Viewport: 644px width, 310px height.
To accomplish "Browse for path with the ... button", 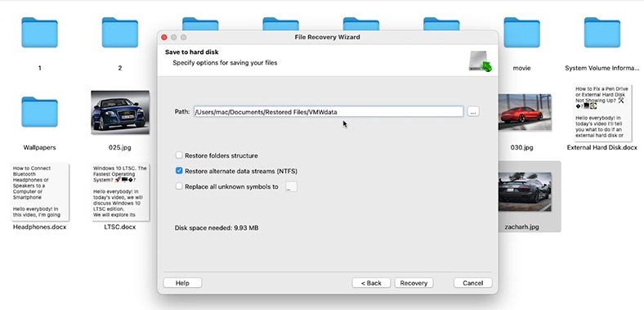I will click(x=473, y=111).
